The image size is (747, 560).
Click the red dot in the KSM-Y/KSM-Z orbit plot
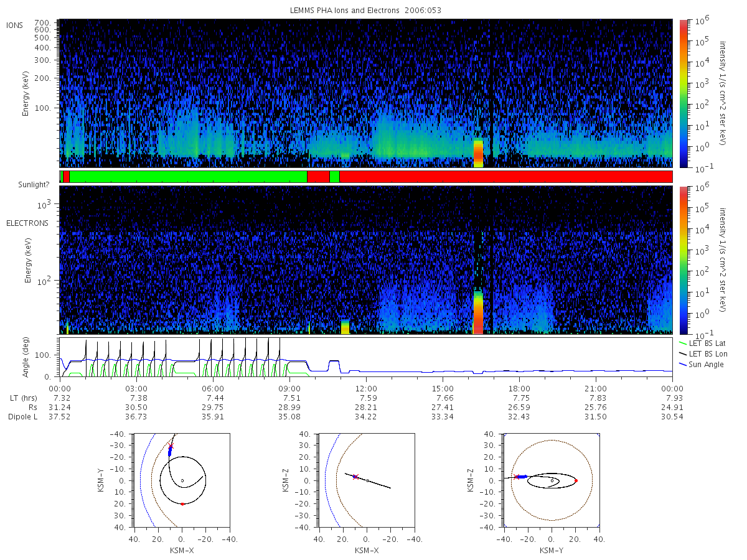click(576, 480)
